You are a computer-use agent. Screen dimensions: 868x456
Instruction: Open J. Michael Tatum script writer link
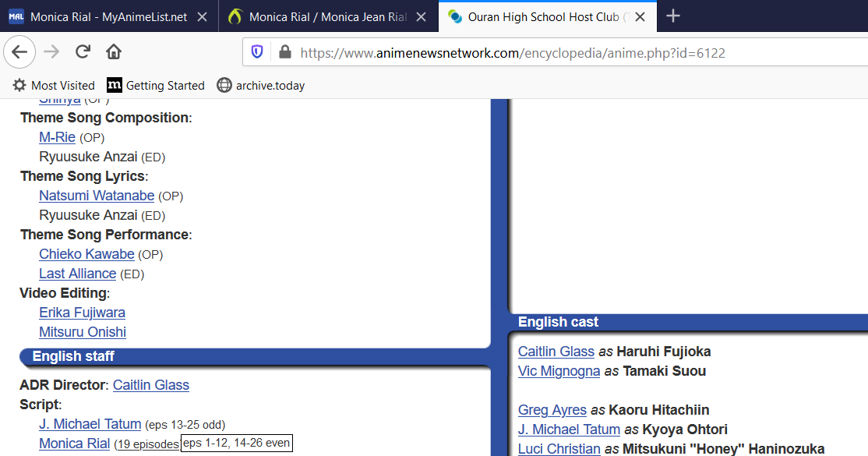point(90,424)
